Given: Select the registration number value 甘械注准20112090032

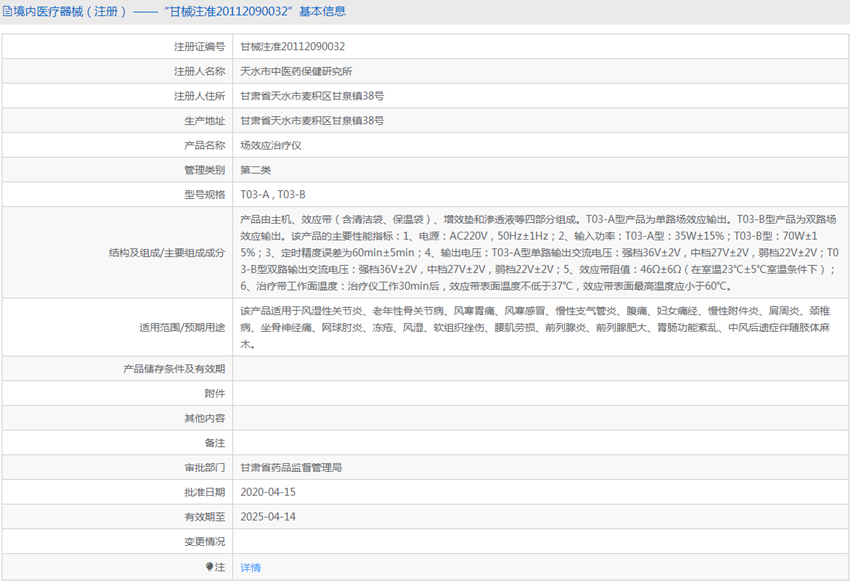Looking at the screenshot, I should click(293, 47).
